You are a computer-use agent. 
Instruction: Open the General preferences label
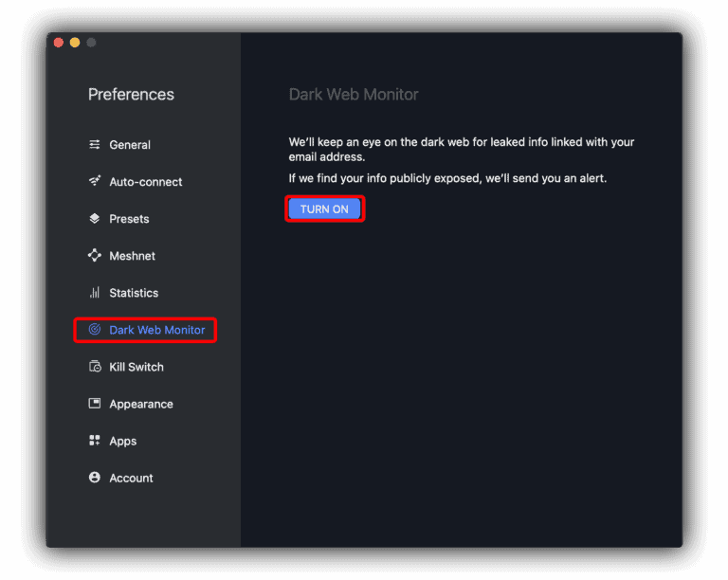[130, 145]
